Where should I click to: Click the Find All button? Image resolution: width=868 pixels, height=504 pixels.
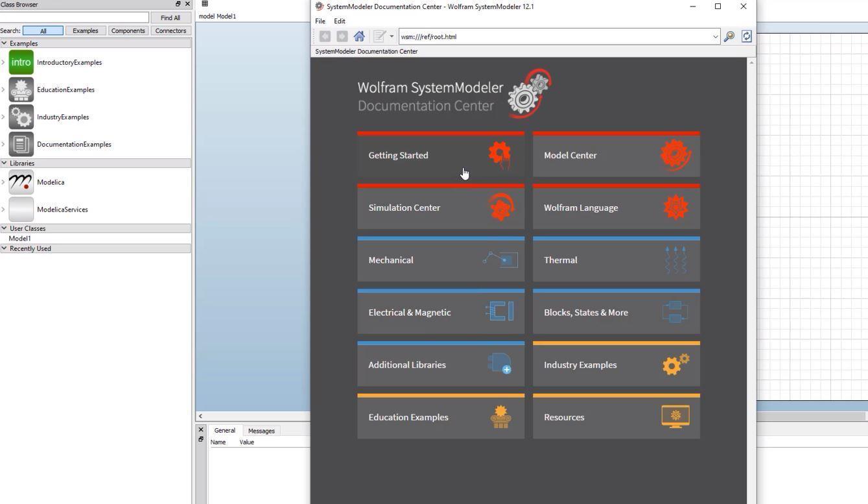coord(170,17)
